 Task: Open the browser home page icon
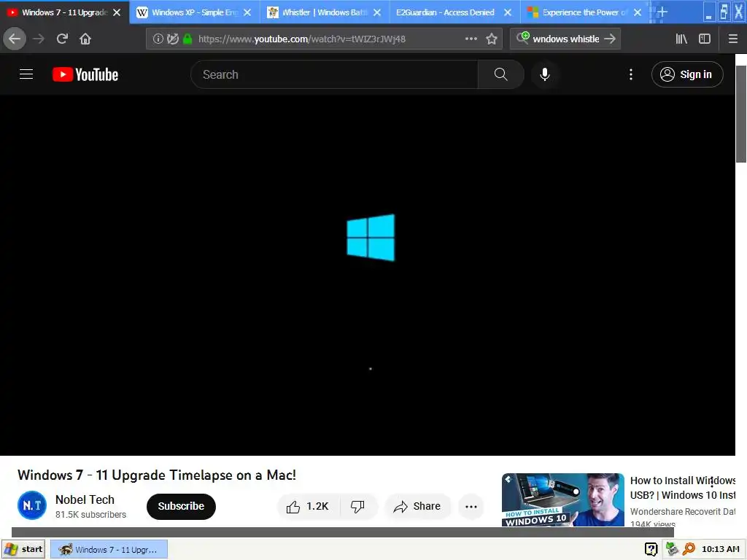[85, 39]
